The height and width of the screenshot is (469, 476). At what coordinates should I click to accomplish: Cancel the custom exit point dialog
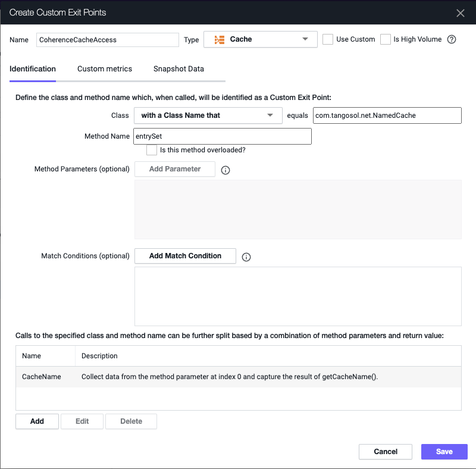pyautogui.click(x=386, y=452)
